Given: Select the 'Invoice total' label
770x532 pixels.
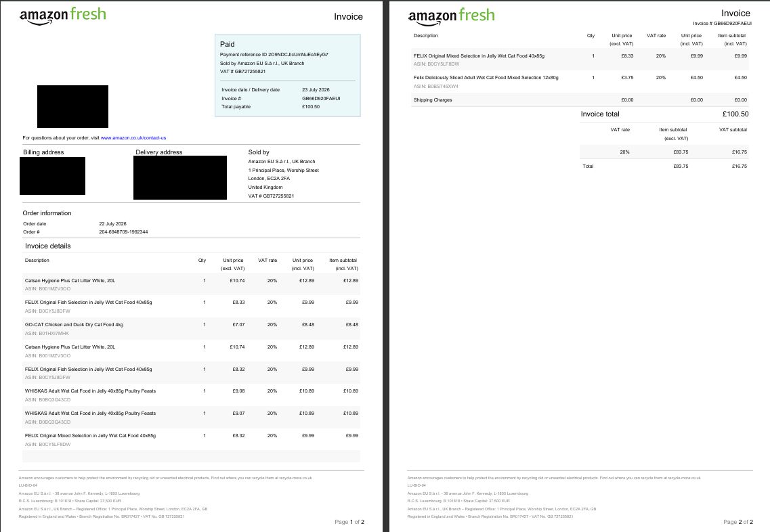Looking at the screenshot, I should [600, 114].
